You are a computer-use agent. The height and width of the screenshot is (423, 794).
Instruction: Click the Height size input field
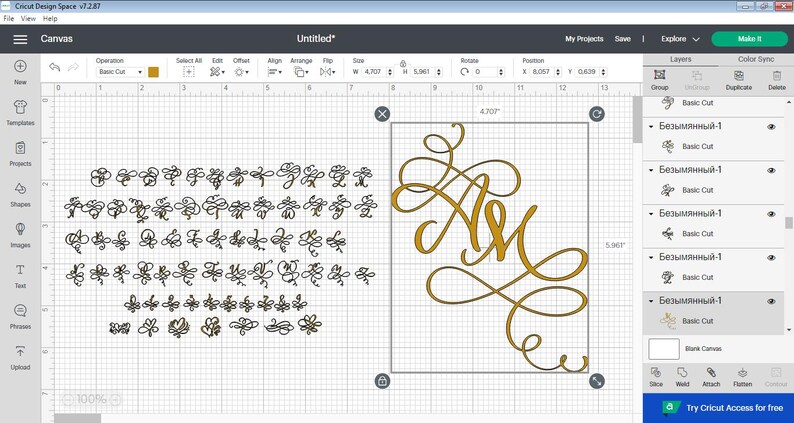coord(423,72)
